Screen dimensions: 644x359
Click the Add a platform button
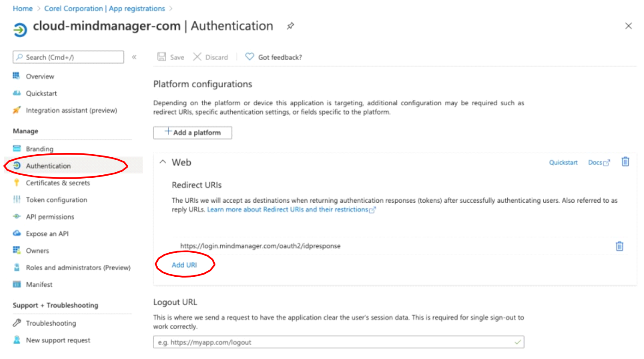tap(193, 133)
